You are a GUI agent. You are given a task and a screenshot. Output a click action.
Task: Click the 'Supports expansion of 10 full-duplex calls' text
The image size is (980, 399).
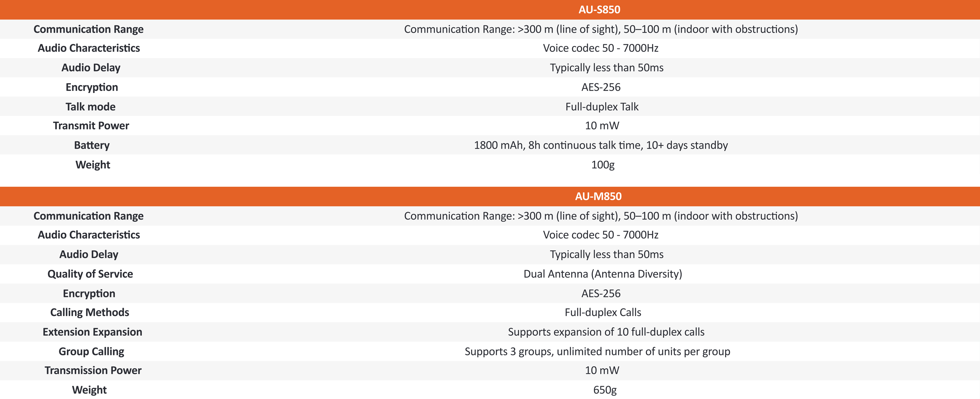tap(606, 332)
